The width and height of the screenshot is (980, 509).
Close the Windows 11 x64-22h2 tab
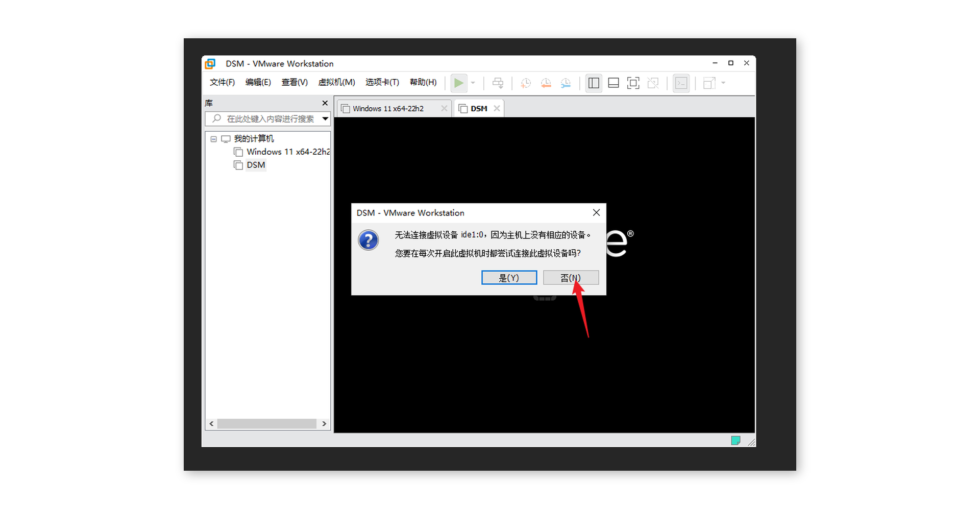click(444, 108)
